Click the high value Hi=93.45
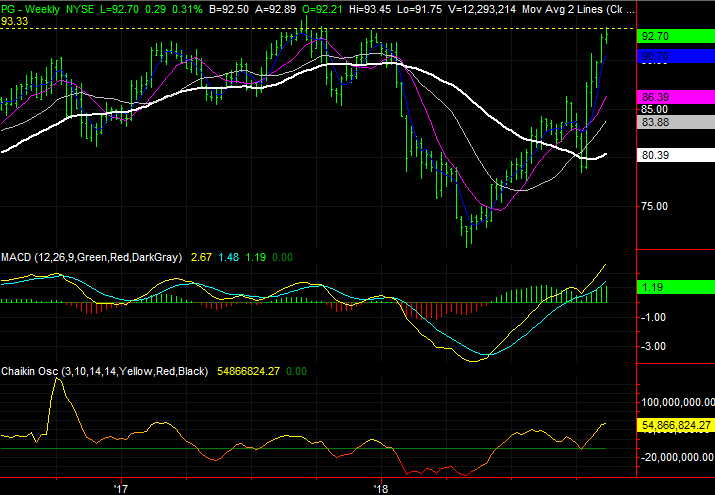 pos(370,9)
